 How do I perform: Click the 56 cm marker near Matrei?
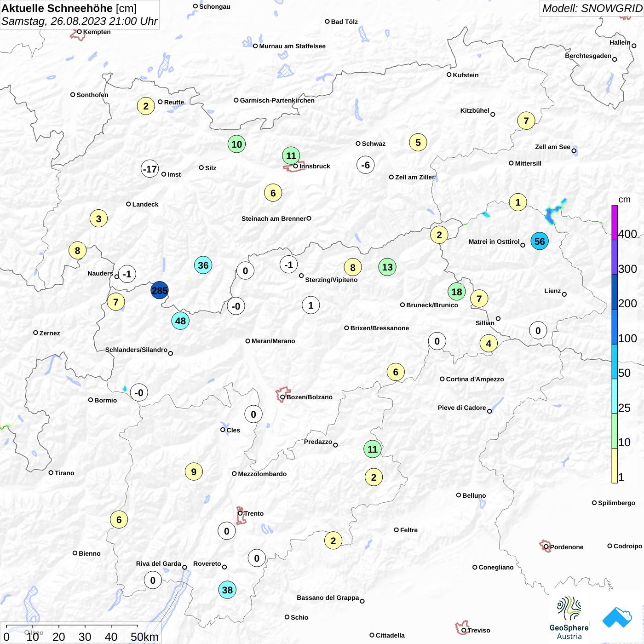540,241
